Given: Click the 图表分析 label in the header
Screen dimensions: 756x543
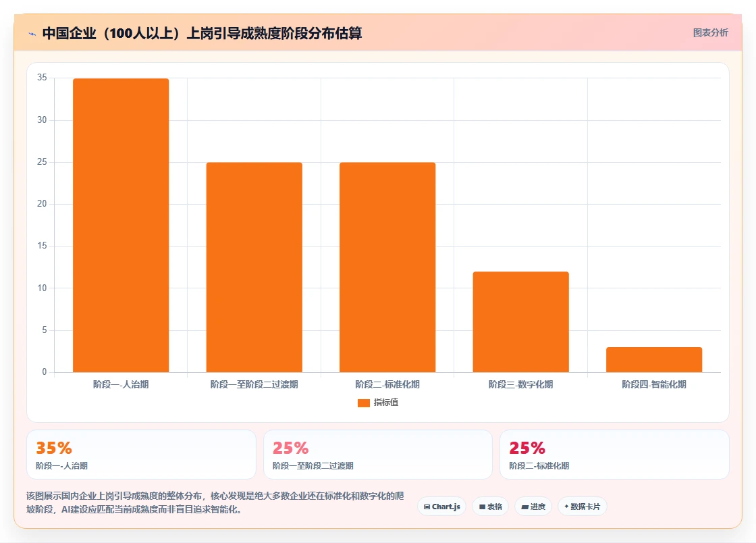Looking at the screenshot, I should pyautogui.click(x=710, y=33).
